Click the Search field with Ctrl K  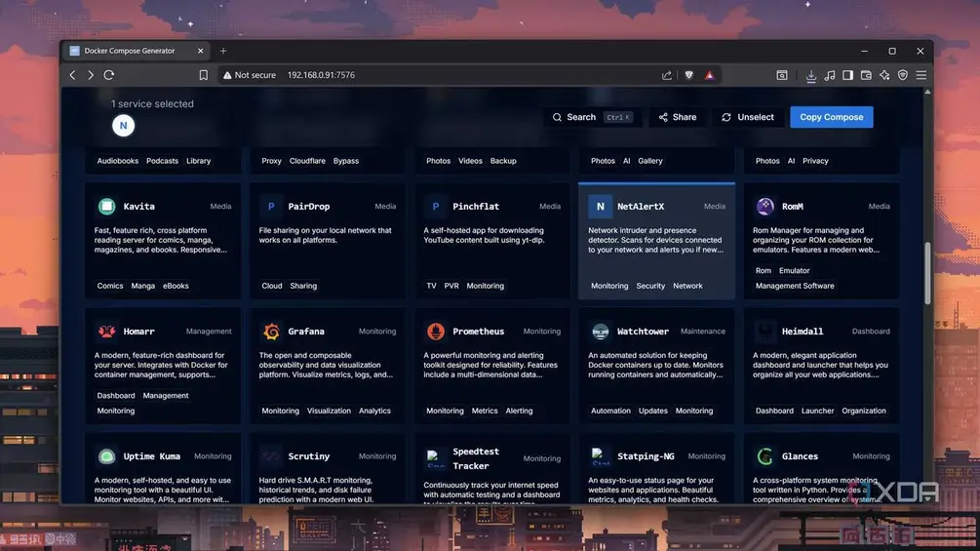tap(592, 117)
